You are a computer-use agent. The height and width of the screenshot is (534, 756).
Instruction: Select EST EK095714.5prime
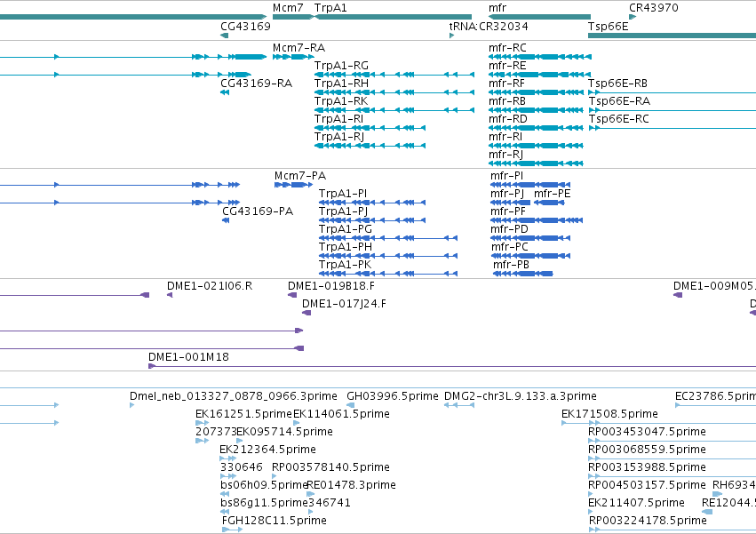point(284,432)
